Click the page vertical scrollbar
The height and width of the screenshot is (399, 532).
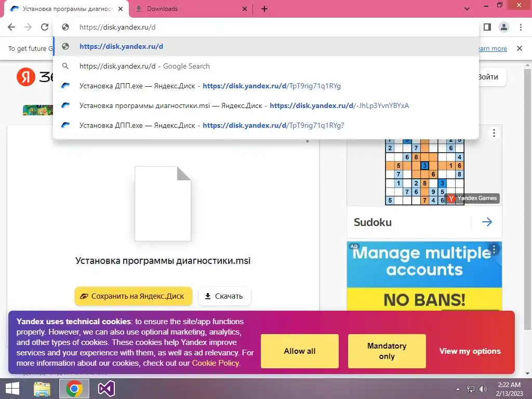pos(527,199)
